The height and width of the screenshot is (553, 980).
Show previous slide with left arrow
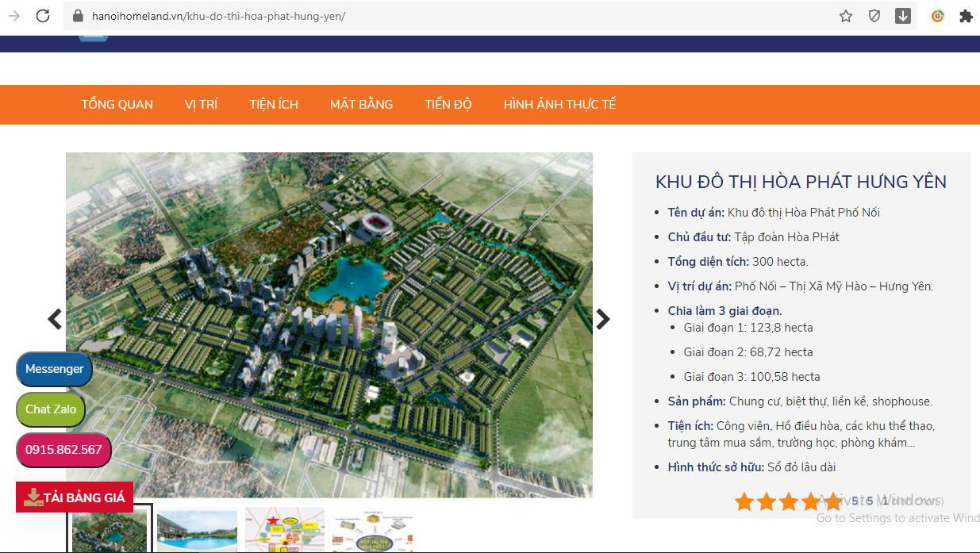[x=55, y=319]
